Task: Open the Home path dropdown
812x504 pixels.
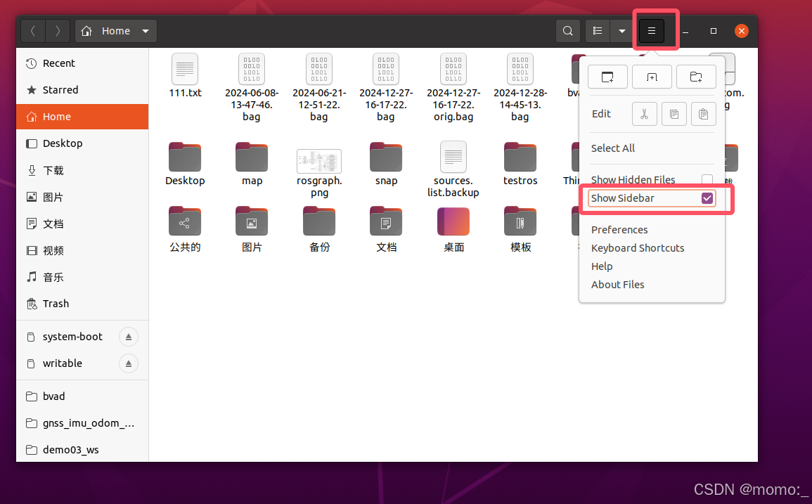Action: point(146,31)
